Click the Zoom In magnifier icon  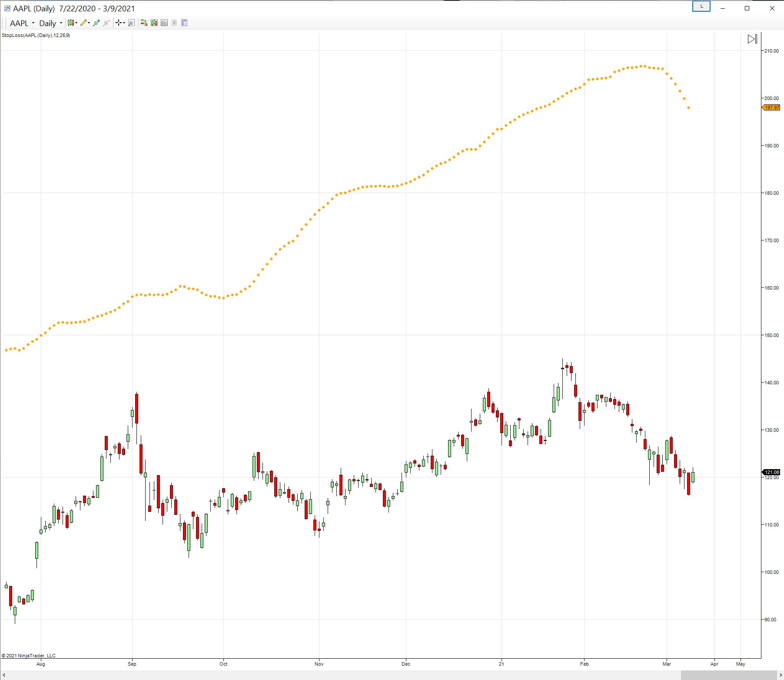click(x=96, y=23)
